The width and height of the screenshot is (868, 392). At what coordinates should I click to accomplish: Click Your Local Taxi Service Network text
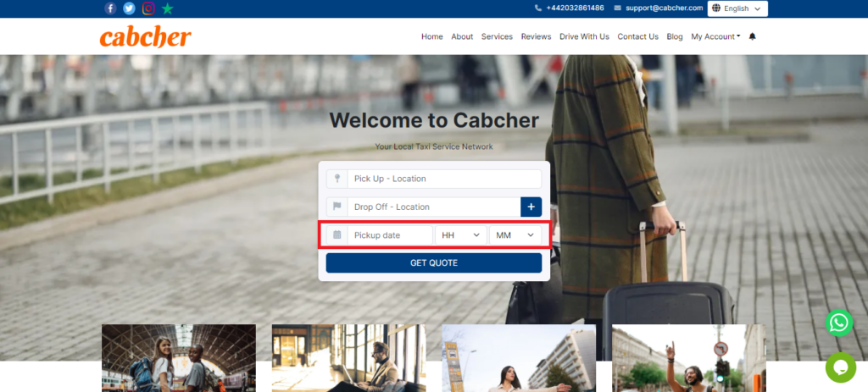click(x=434, y=146)
